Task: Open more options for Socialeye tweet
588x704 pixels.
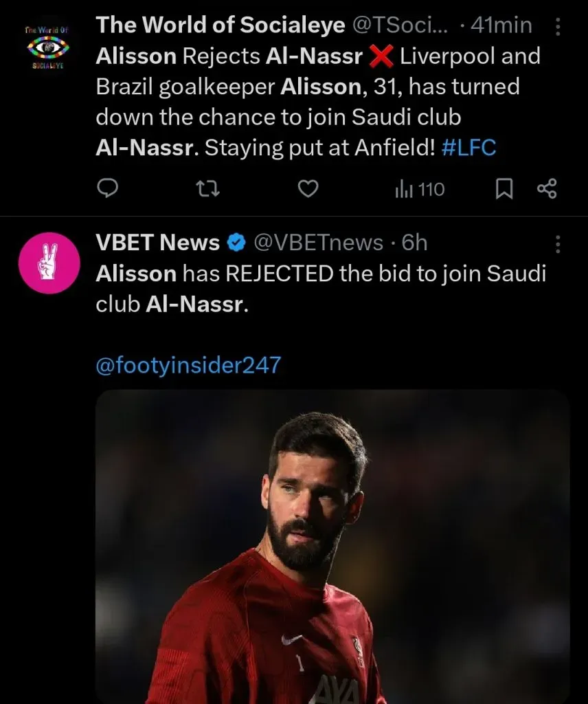Action: (557, 27)
